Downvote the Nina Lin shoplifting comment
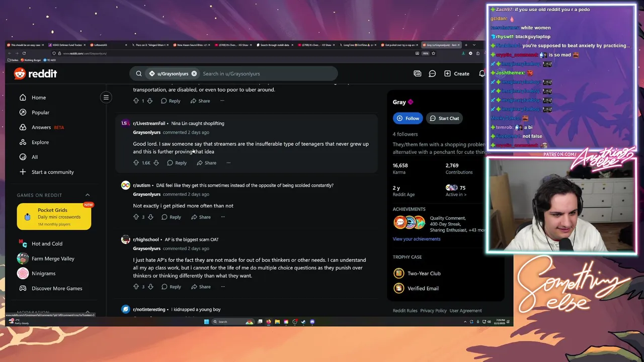Viewport: 644px width, 362px height. pos(156,163)
